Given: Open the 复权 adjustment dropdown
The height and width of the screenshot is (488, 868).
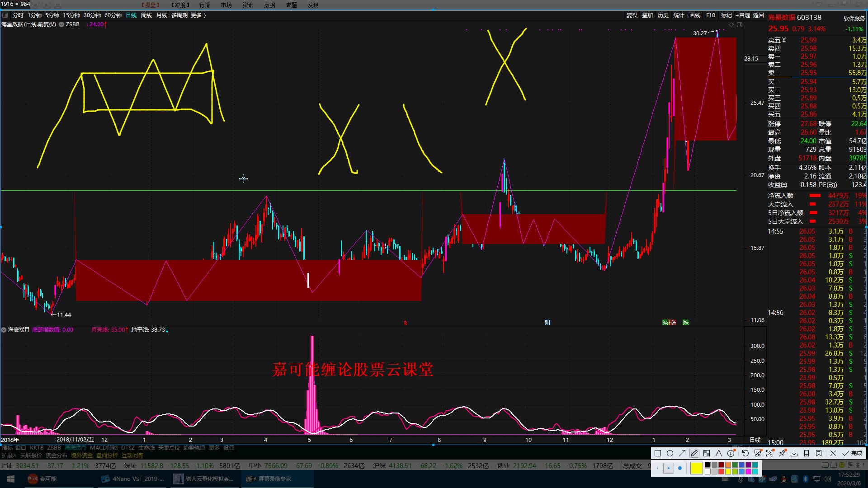Looking at the screenshot, I should [x=632, y=15].
